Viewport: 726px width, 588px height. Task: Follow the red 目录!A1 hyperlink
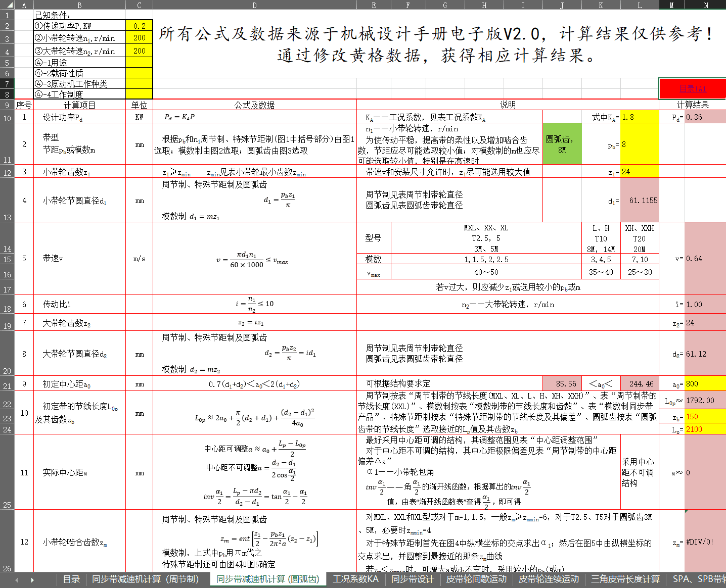coord(693,88)
